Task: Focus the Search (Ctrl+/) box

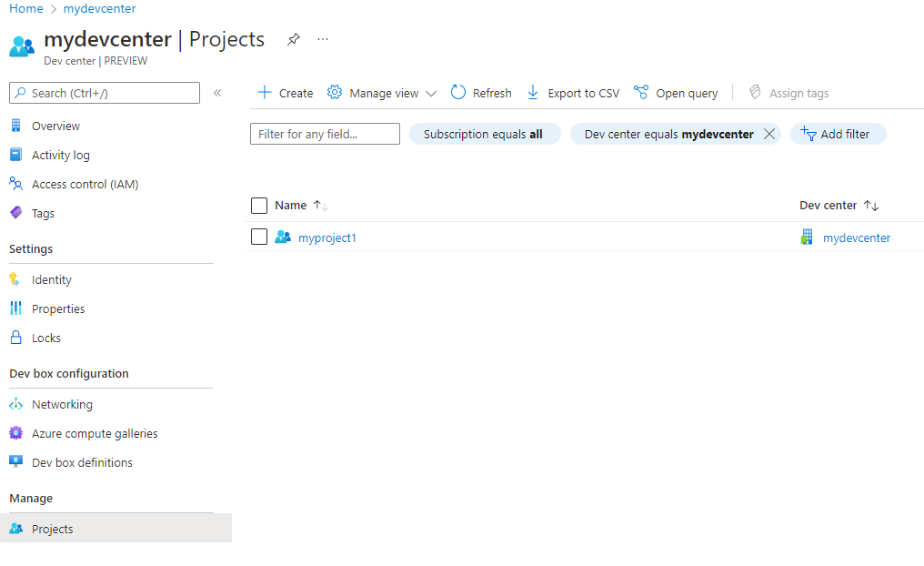Action: 105,93
